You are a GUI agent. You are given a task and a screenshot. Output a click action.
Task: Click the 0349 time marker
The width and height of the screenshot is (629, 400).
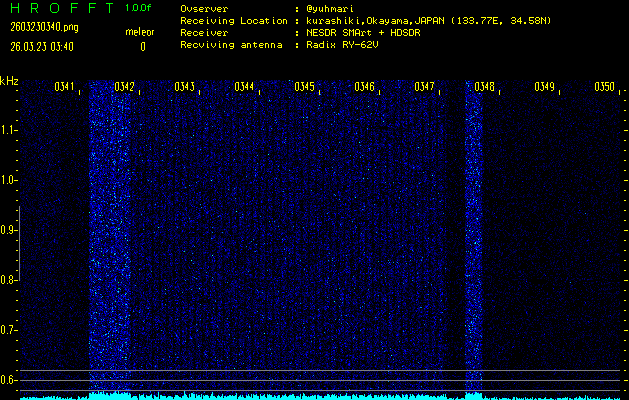point(544,87)
